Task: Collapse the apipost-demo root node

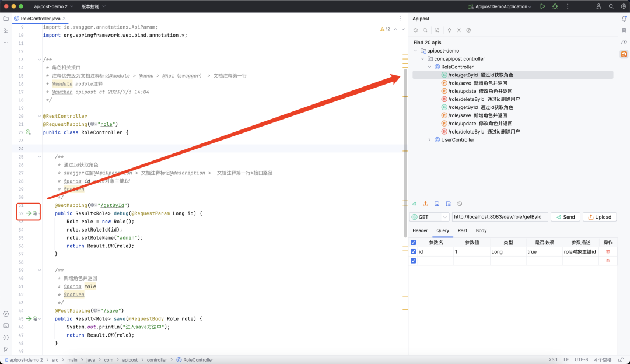Action: click(x=416, y=51)
